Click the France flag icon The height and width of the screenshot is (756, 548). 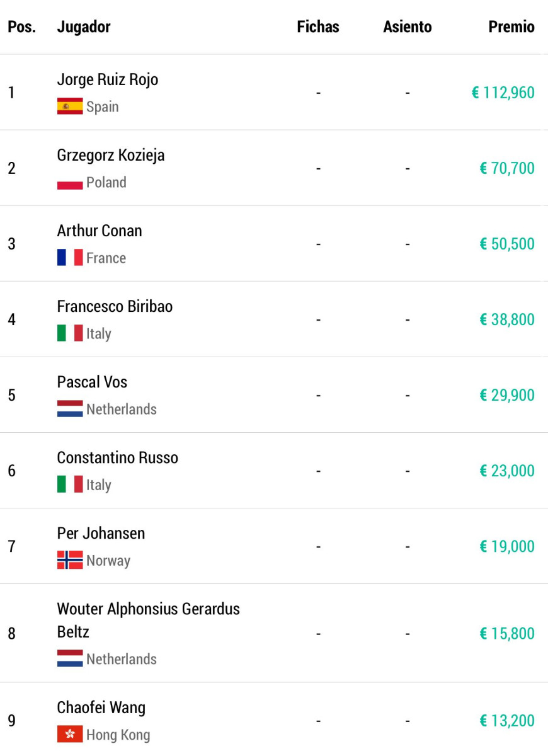70,258
